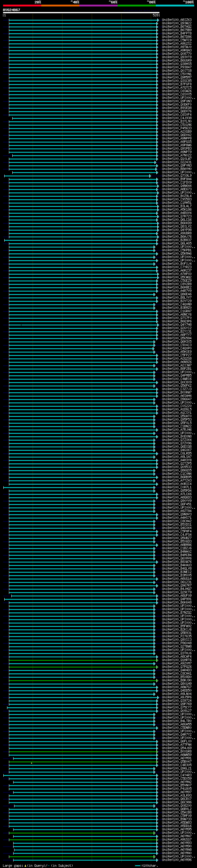Select label UniRef100_Q08200
This screenshot has width=197, height=868.
177,806
